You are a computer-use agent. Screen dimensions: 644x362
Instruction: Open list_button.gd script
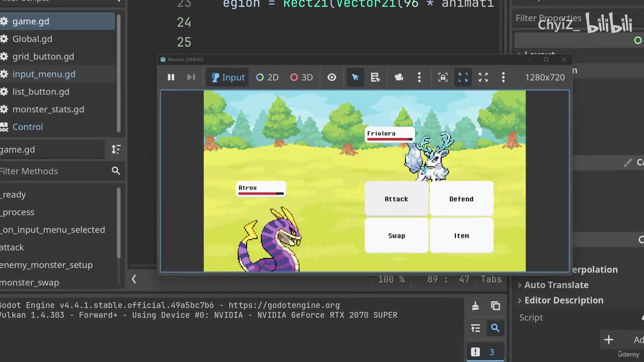[x=41, y=92]
